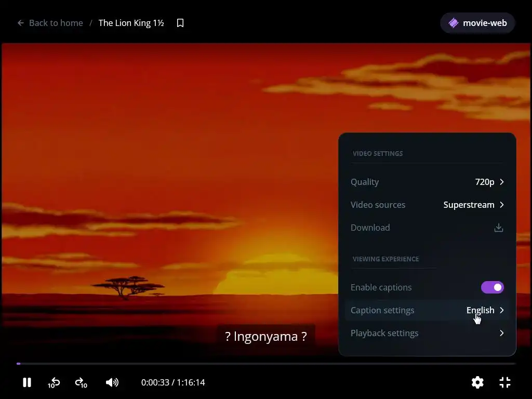
Task: Select the Download menu row
Action: click(x=427, y=228)
